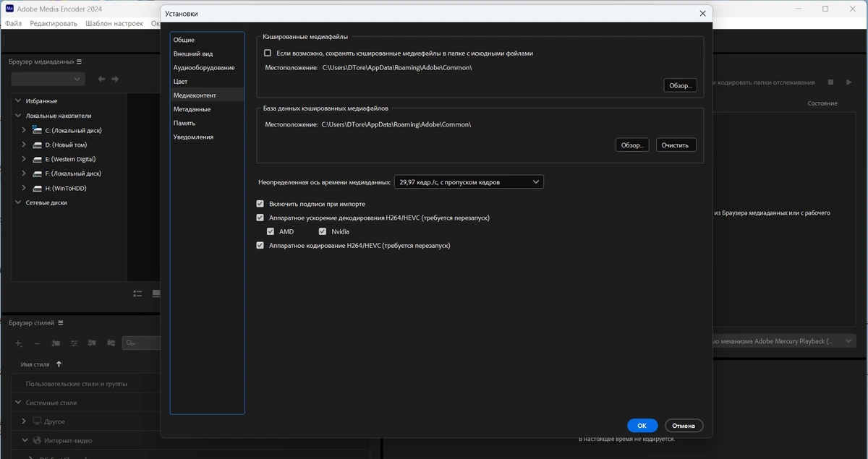Collapse the Интернет-видео preset group
Viewport: 868px width, 459px height.
pyautogui.click(x=24, y=440)
